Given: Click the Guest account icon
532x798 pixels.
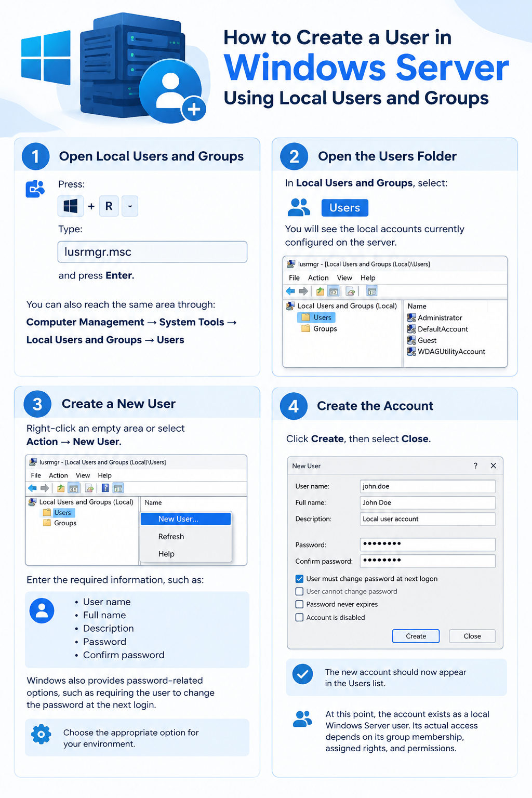Looking at the screenshot, I should pos(411,340).
